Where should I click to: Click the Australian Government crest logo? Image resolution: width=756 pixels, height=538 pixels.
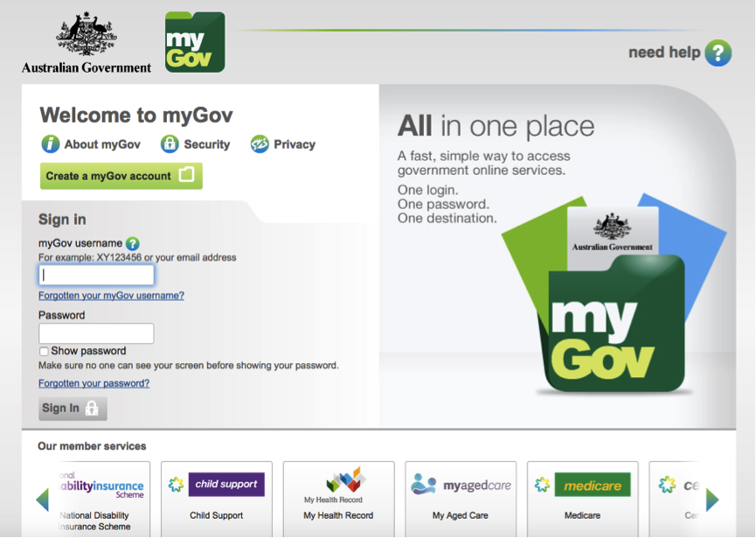tap(87, 43)
